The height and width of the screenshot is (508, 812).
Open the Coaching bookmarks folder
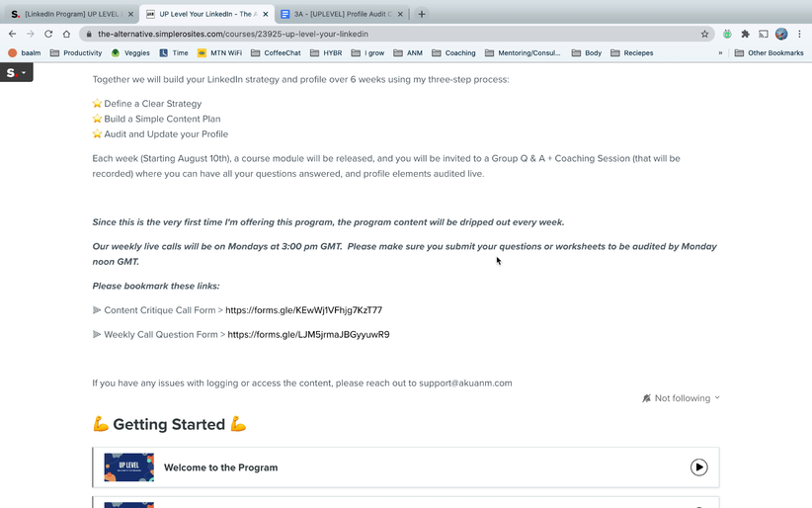(x=453, y=52)
